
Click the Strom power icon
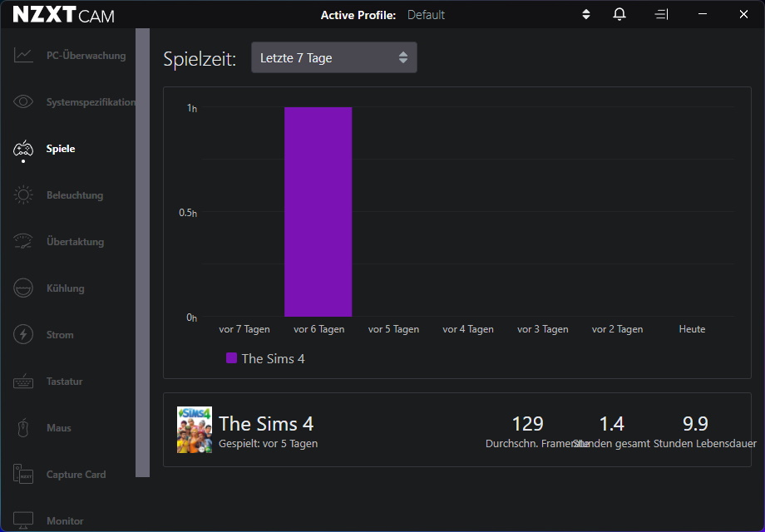[x=23, y=334]
